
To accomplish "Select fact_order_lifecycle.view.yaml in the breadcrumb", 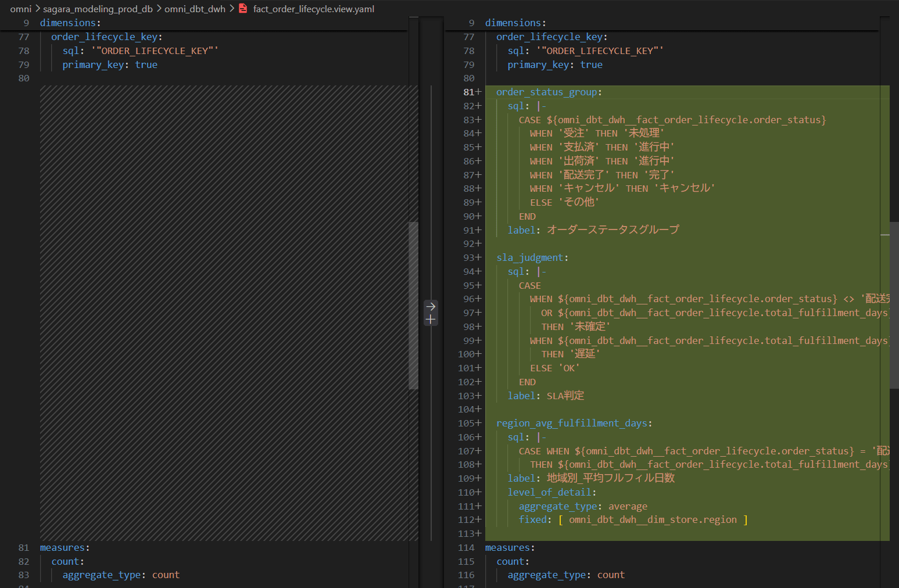I will pos(313,9).
